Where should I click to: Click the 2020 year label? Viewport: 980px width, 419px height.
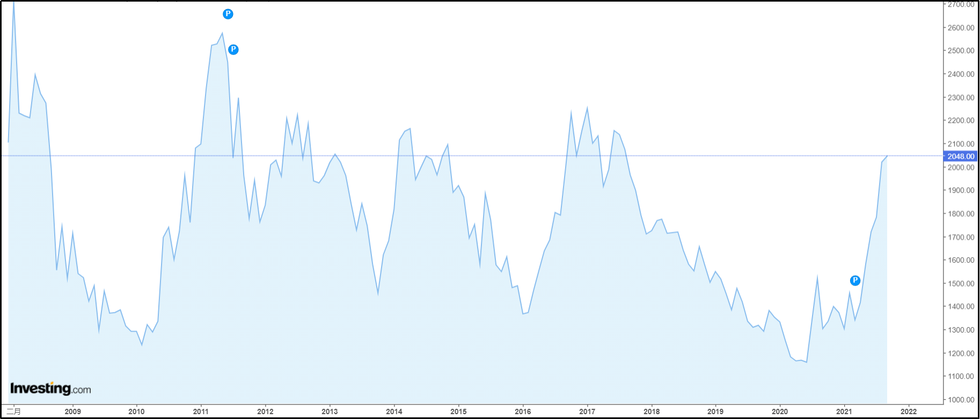coord(780,411)
